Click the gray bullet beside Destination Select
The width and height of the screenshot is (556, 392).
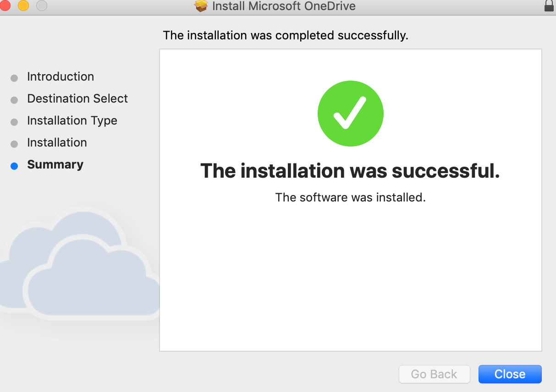point(14,100)
